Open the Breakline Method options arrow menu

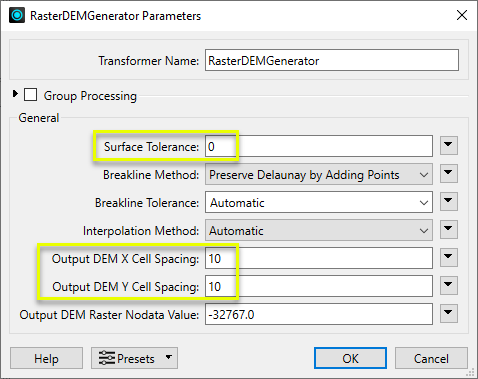(x=449, y=174)
